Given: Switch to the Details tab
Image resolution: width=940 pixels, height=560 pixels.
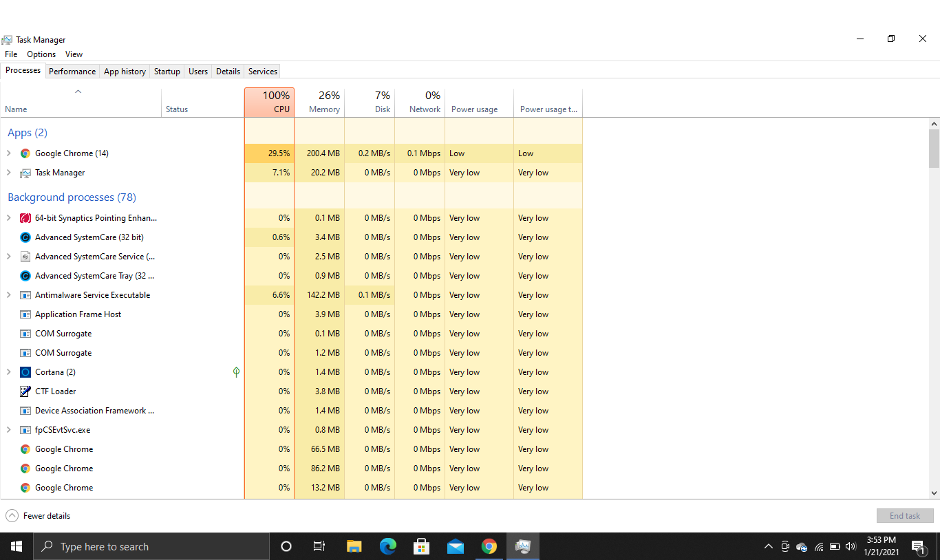Looking at the screenshot, I should click(x=228, y=72).
